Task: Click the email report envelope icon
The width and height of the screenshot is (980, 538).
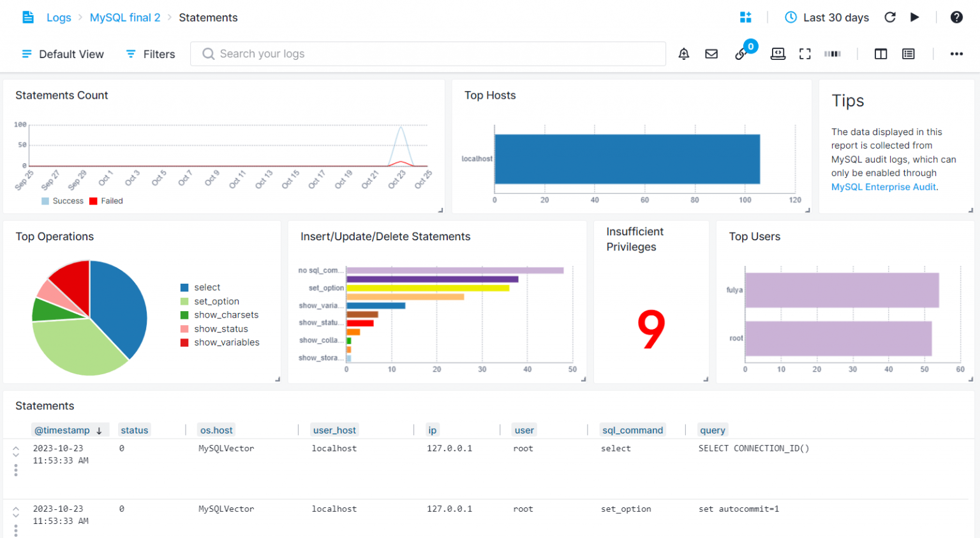Action: tap(711, 54)
